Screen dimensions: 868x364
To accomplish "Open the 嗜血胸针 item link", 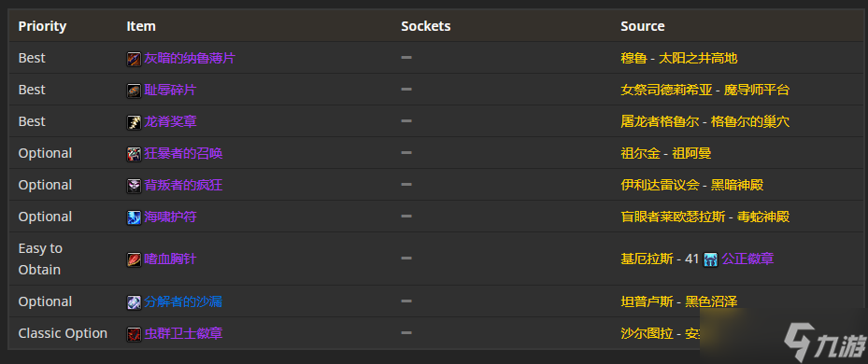I will [170, 259].
